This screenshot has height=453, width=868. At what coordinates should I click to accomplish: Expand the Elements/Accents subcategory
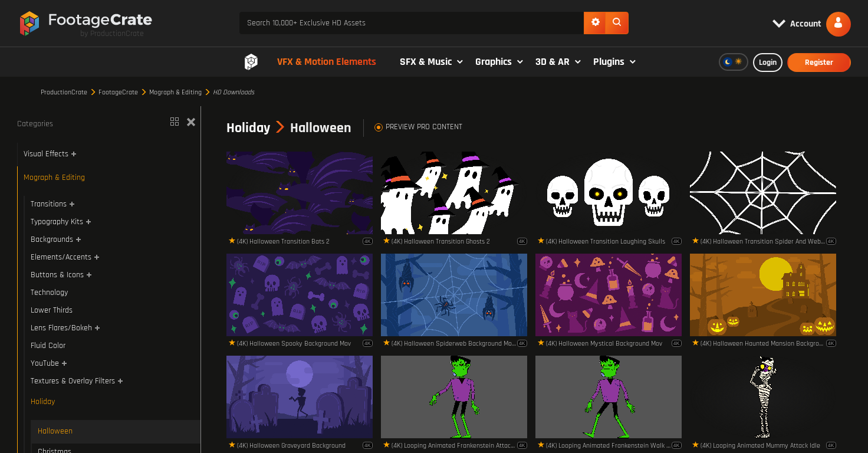point(97,257)
